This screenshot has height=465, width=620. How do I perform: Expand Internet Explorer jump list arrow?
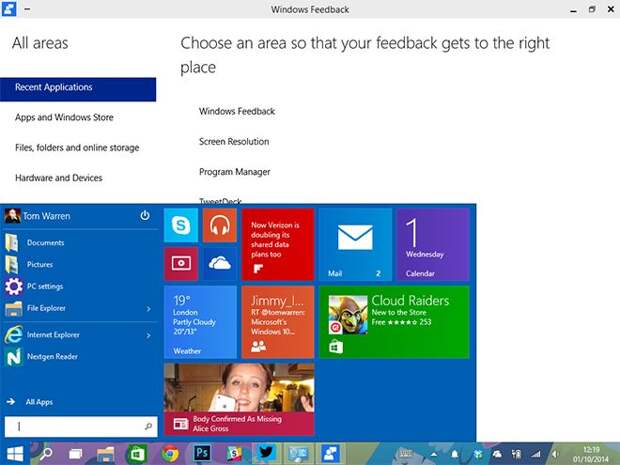tap(149, 336)
